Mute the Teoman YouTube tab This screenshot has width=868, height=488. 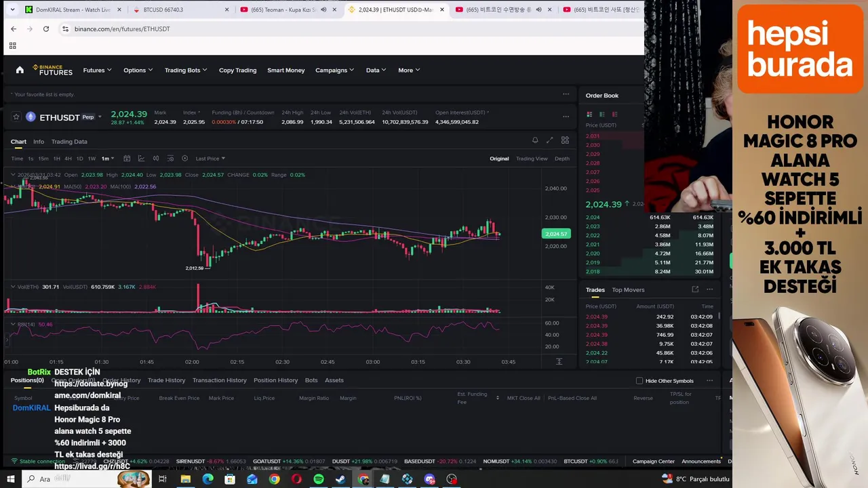323,9
